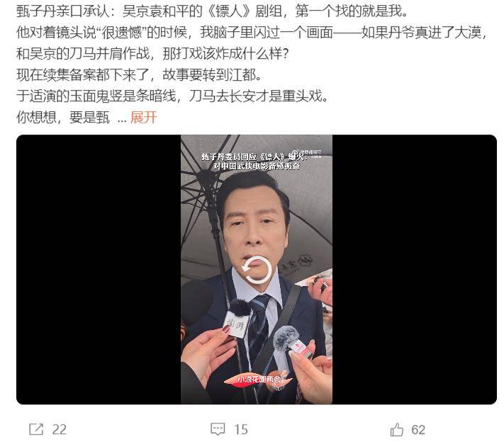Click the 小浪花迎两会 sticker in the video
This screenshot has height=444, width=504.
tap(259, 380)
